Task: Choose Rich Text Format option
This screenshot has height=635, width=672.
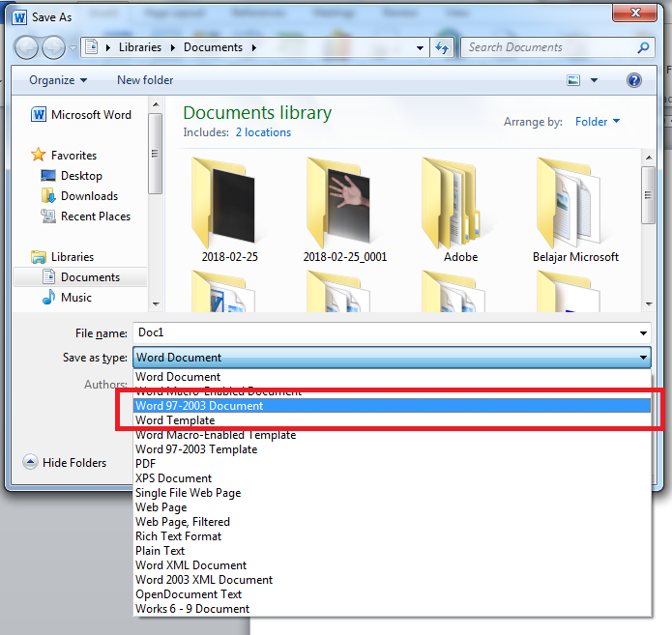Action: pos(392,536)
